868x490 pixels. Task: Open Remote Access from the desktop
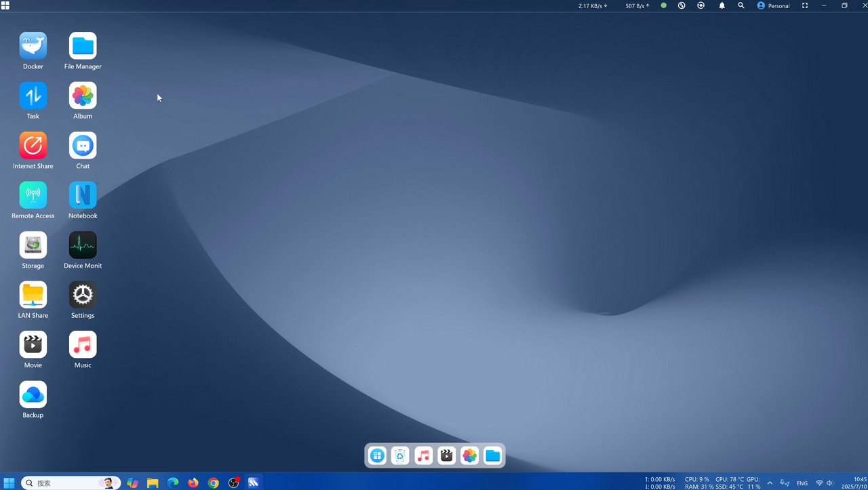33,195
